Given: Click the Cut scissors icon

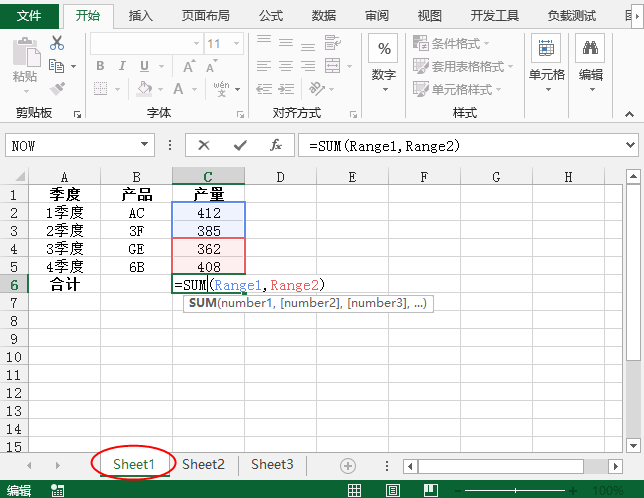Looking at the screenshot, I should tap(57, 43).
